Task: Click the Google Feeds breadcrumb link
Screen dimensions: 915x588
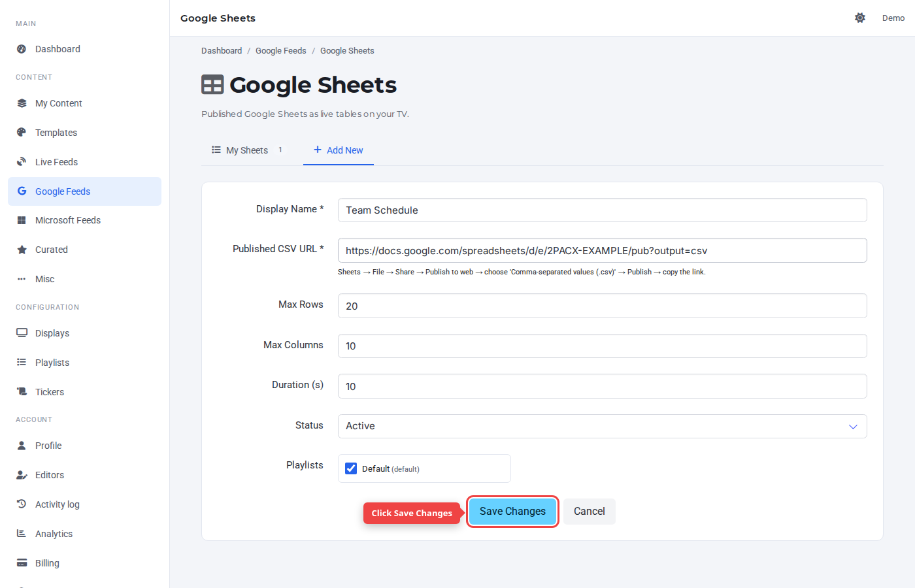Action: coord(281,51)
